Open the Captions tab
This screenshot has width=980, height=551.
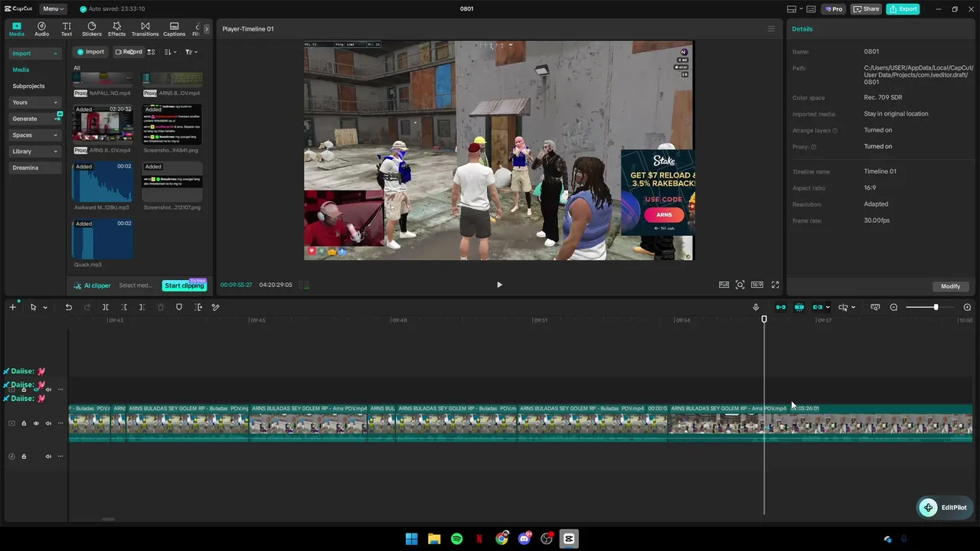pyautogui.click(x=174, y=29)
